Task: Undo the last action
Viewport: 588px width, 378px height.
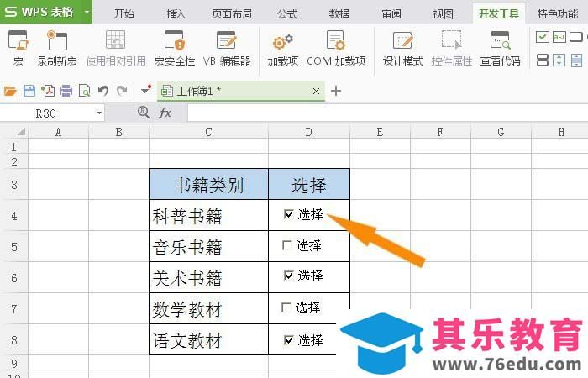Action: (x=103, y=91)
